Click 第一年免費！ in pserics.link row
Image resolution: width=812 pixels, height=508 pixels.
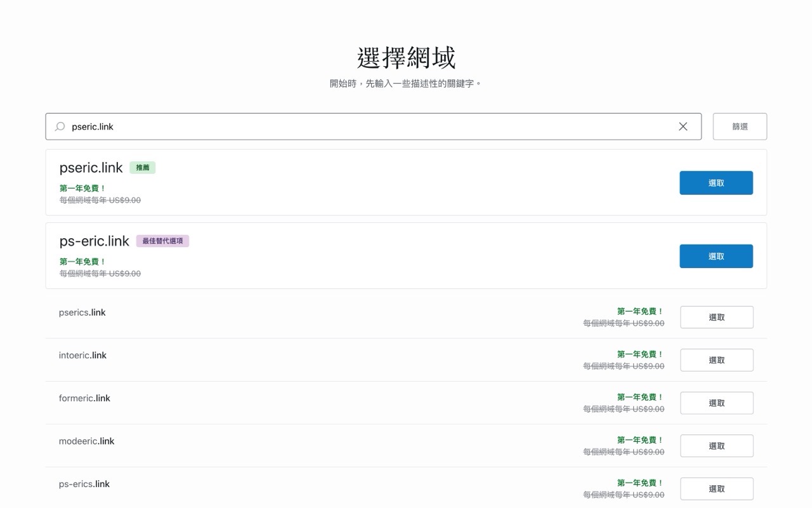(641, 312)
